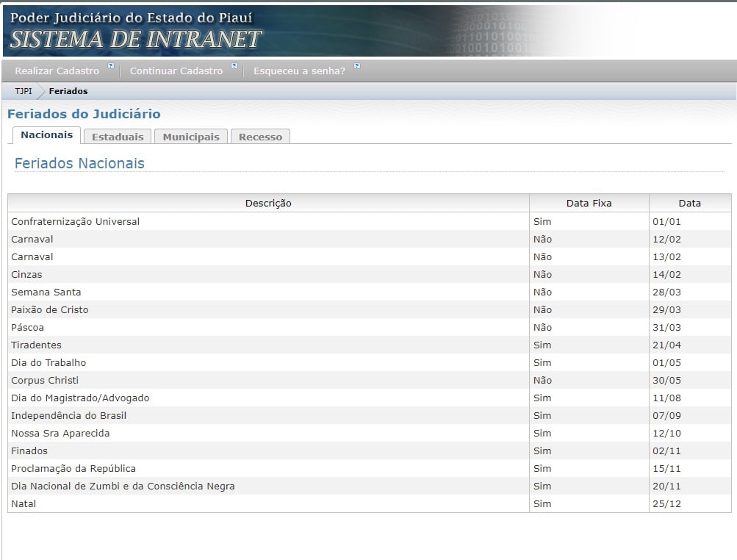Switch to the Municipais tab
The width and height of the screenshot is (737, 560).
click(191, 137)
